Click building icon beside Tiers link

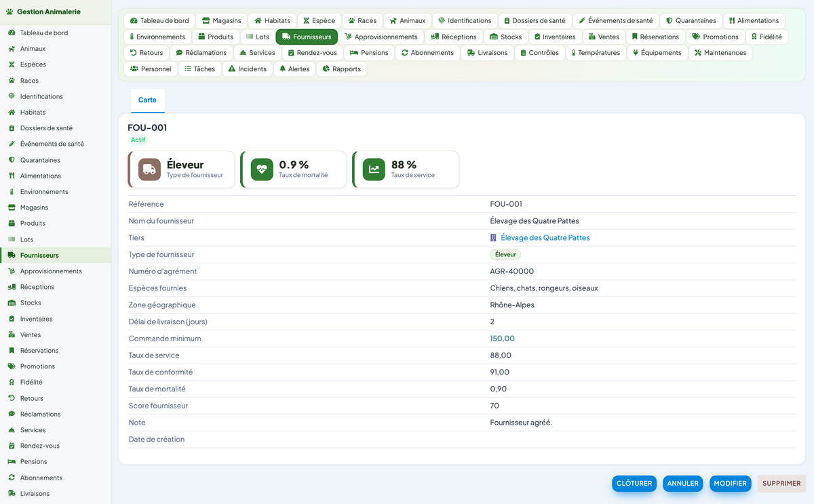pyautogui.click(x=493, y=238)
